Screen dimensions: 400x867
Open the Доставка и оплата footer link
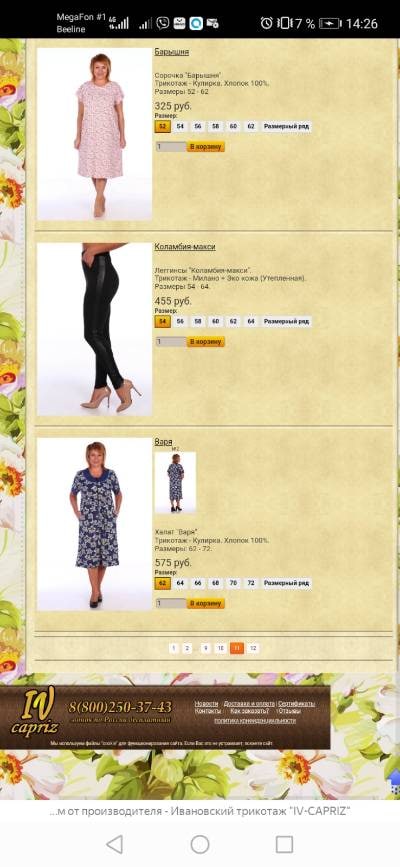click(x=249, y=703)
